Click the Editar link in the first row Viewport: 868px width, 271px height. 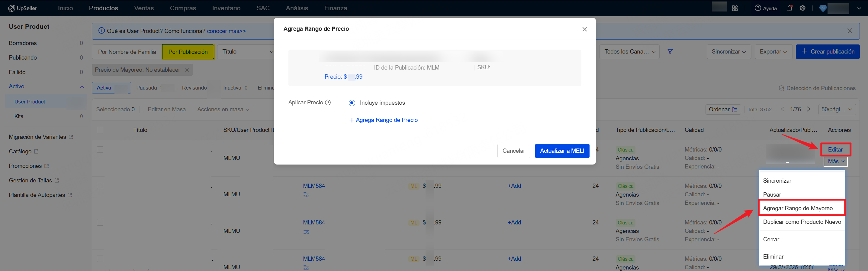pyautogui.click(x=835, y=149)
